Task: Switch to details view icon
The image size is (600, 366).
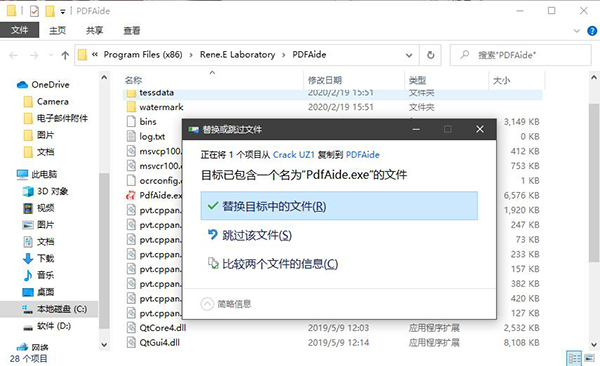Action: tap(574, 358)
